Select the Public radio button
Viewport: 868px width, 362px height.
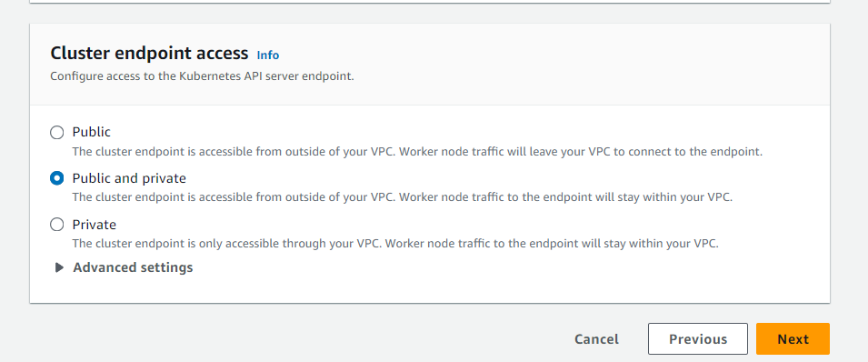[x=57, y=133]
